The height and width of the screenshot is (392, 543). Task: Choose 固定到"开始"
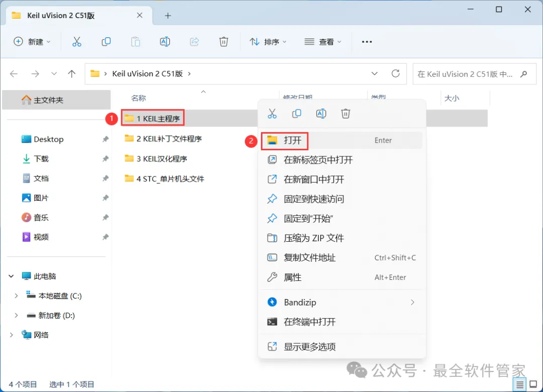click(342, 219)
